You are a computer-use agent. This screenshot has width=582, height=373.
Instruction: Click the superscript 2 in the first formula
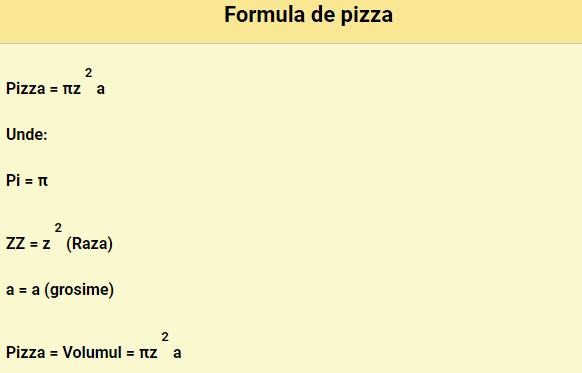(x=88, y=73)
